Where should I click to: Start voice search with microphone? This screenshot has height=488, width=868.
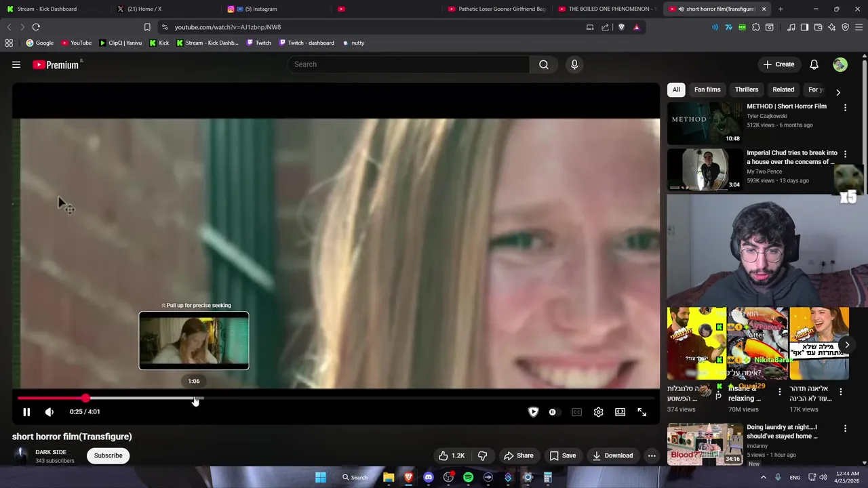[574, 64]
